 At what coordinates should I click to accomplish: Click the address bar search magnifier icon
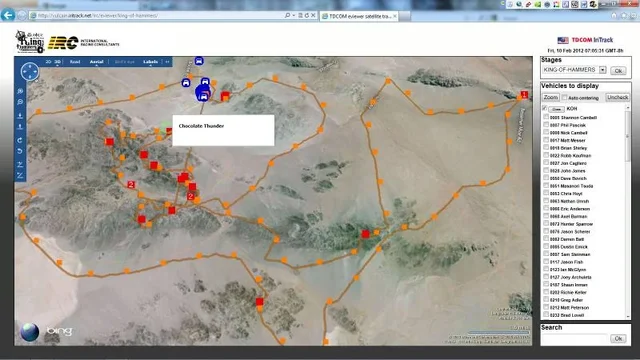[287, 16]
